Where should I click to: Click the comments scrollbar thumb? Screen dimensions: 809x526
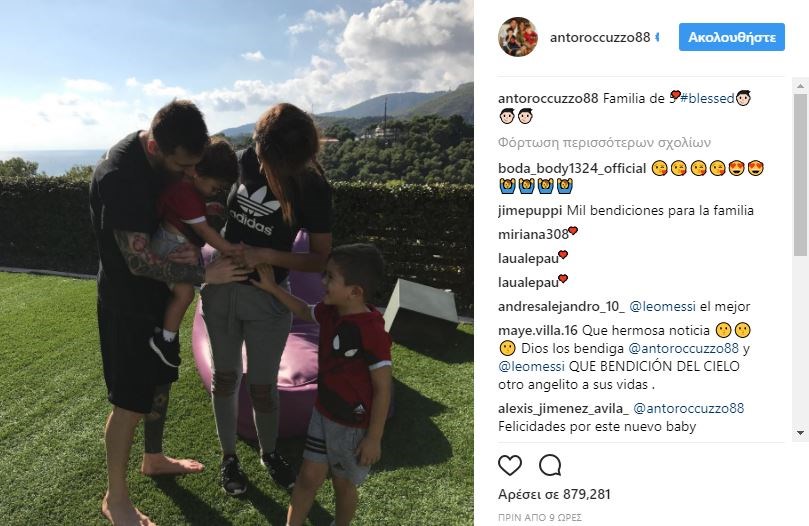click(x=800, y=174)
